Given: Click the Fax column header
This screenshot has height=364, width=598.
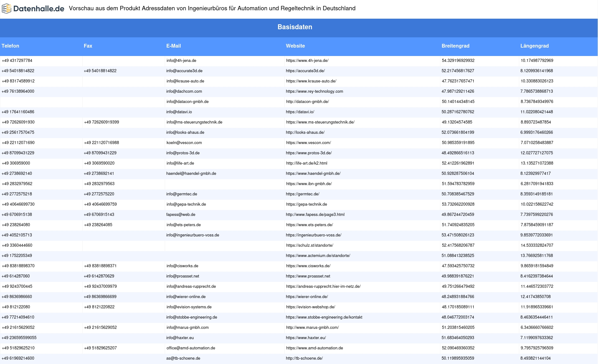Looking at the screenshot, I should pos(88,46).
